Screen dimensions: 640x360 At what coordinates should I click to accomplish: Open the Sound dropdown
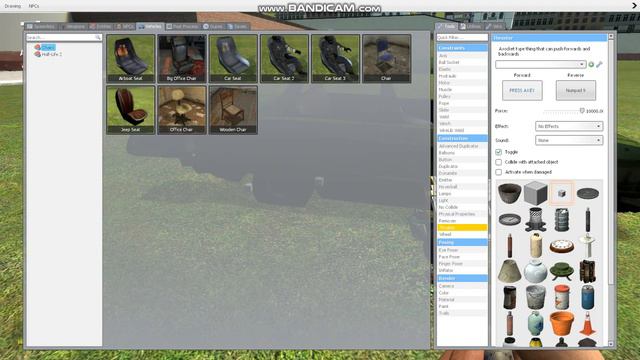tap(569, 140)
